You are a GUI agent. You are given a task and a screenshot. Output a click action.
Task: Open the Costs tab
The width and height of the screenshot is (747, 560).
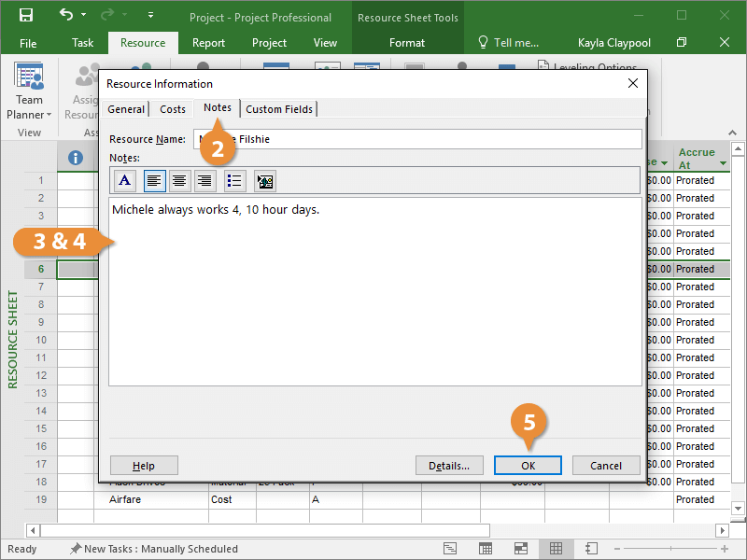pyautogui.click(x=173, y=109)
